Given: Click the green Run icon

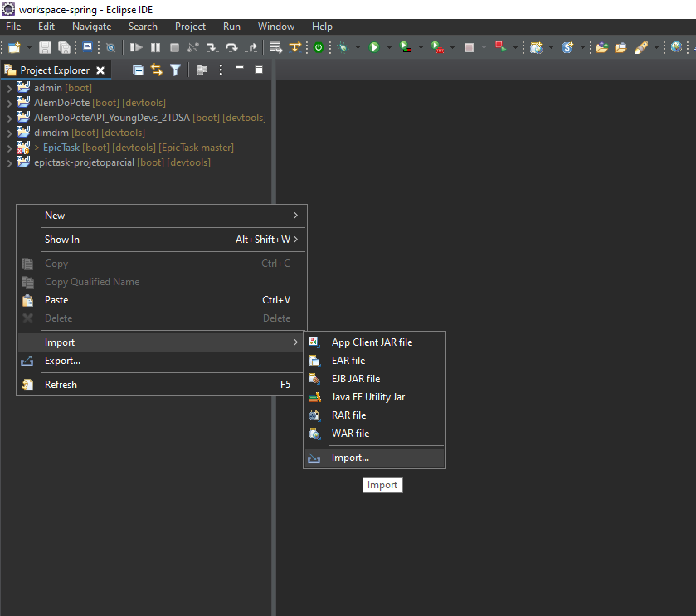Looking at the screenshot, I should click(374, 47).
